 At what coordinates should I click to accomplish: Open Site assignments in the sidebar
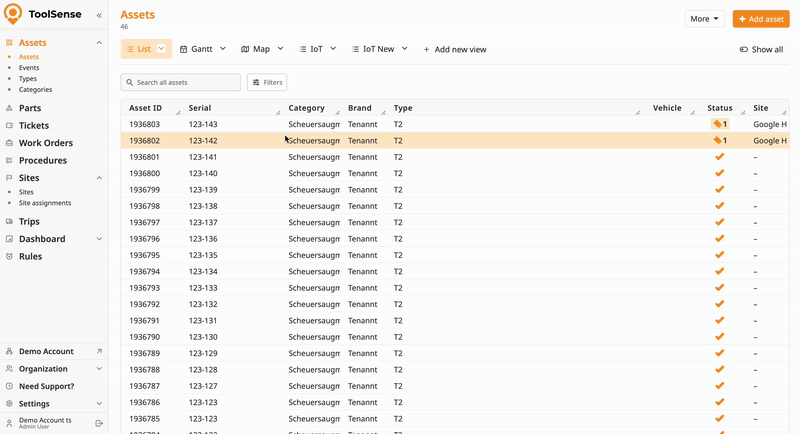45,203
